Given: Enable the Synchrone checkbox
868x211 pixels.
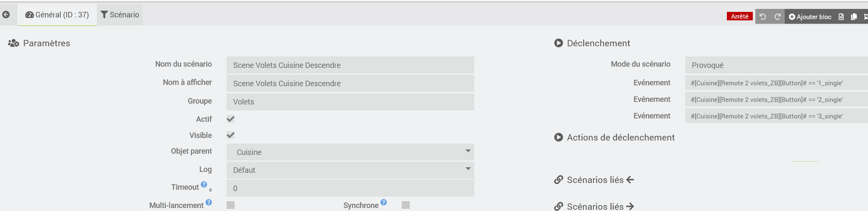Looking at the screenshot, I should 406,205.
